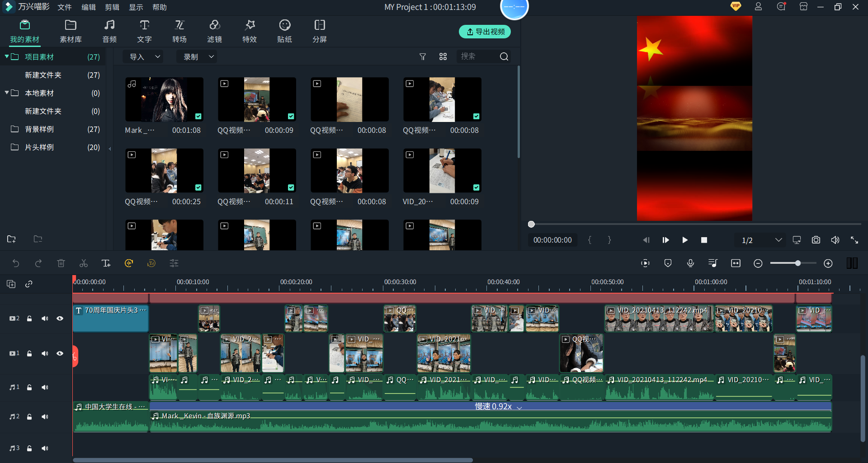Click the marker shield icon
The image size is (868, 463).
pos(668,263)
